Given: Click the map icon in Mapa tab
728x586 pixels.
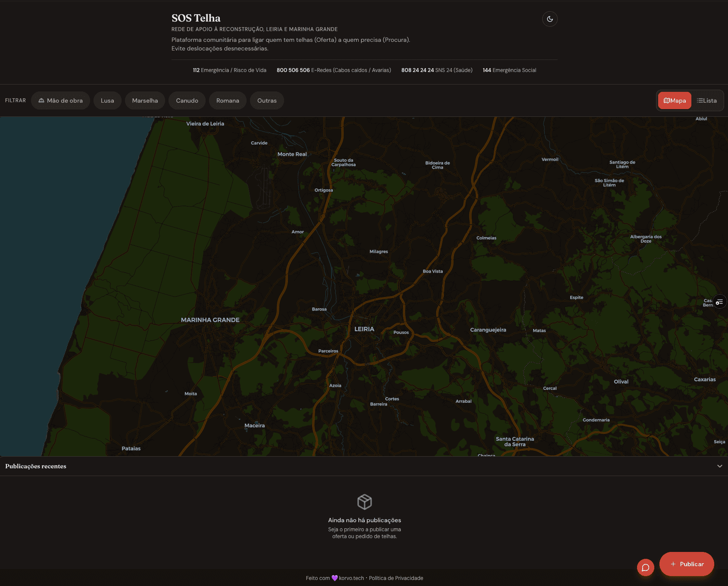Looking at the screenshot, I should [x=666, y=100].
